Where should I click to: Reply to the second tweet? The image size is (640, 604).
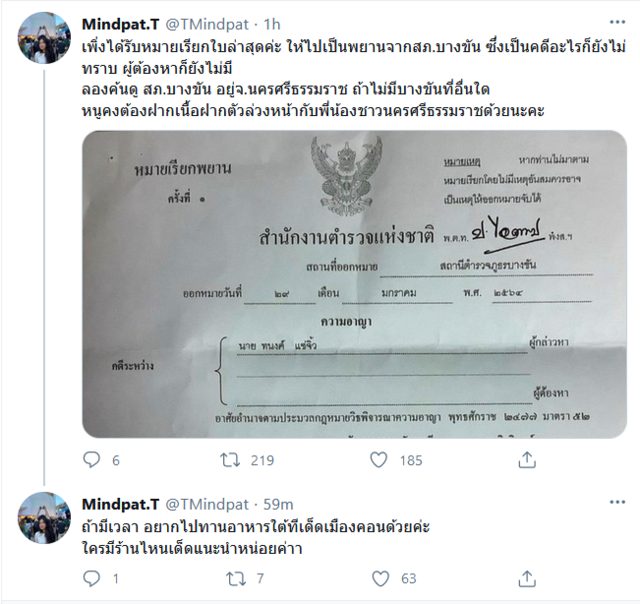[x=91, y=578]
